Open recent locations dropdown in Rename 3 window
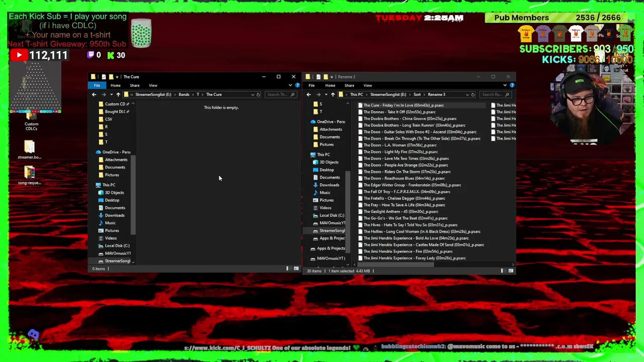The width and height of the screenshot is (644, 362). pos(326,95)
